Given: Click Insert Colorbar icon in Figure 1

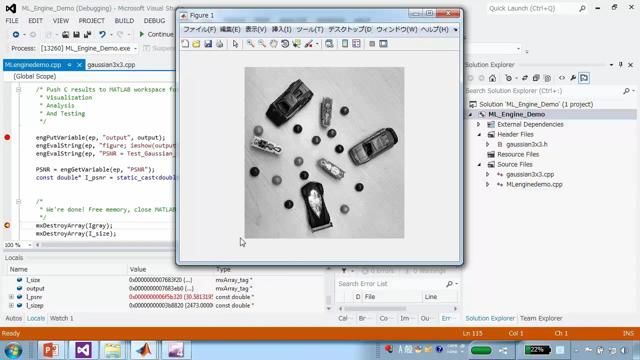Looking at the screenshot, I should pos(345,44).
